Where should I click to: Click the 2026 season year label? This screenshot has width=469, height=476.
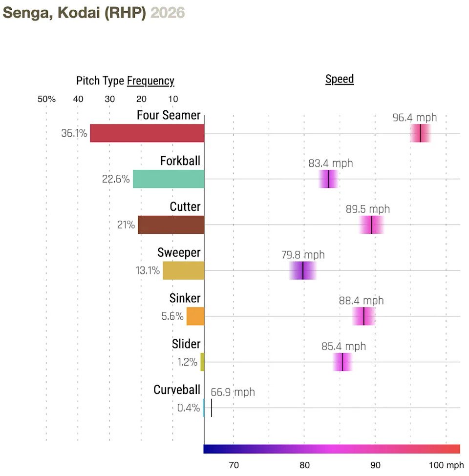click(x=168, y=13)
